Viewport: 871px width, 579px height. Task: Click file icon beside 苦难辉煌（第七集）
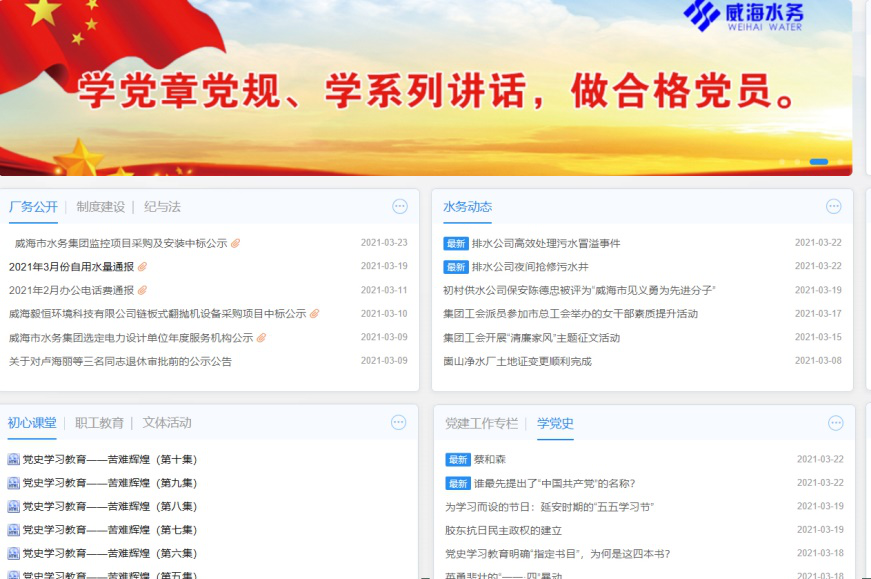tap(14, 530)
